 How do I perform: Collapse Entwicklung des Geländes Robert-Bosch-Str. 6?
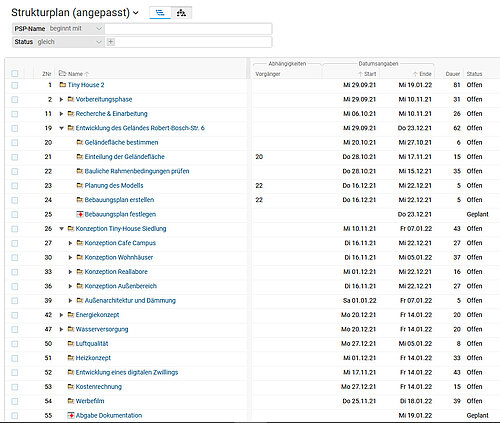(x=61, y=128)
